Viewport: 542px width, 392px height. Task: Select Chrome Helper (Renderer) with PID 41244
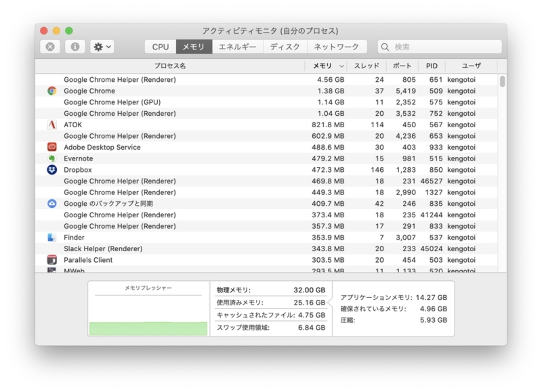click(x=266, y=215)
